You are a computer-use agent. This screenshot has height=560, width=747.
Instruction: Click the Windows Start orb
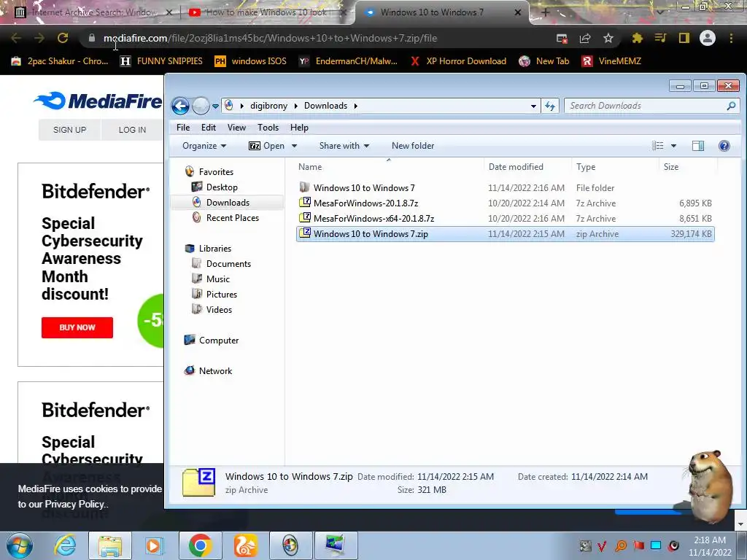(20, 545)
